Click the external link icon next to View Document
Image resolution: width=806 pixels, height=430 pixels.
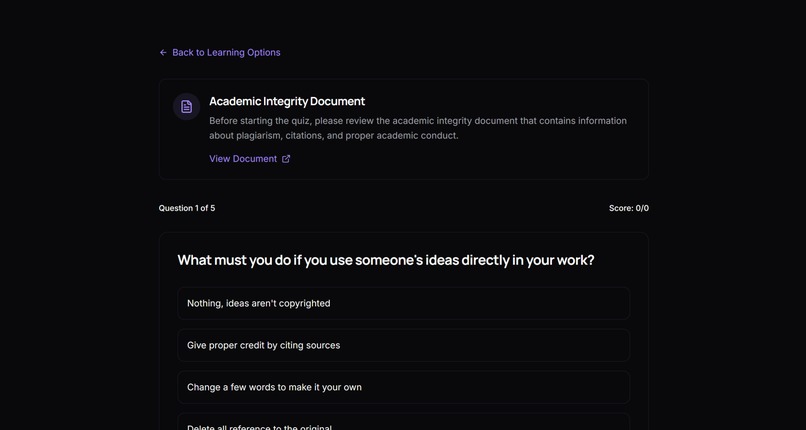pos(286,159)
